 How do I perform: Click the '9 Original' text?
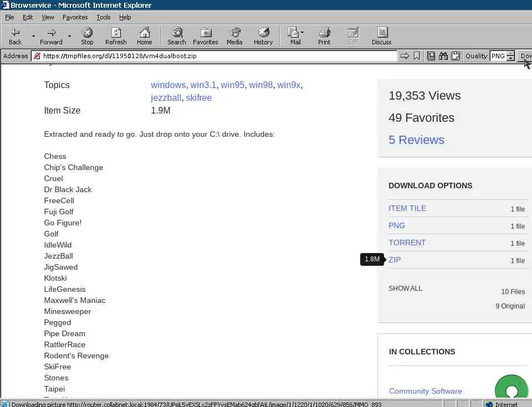pos(510,306)
